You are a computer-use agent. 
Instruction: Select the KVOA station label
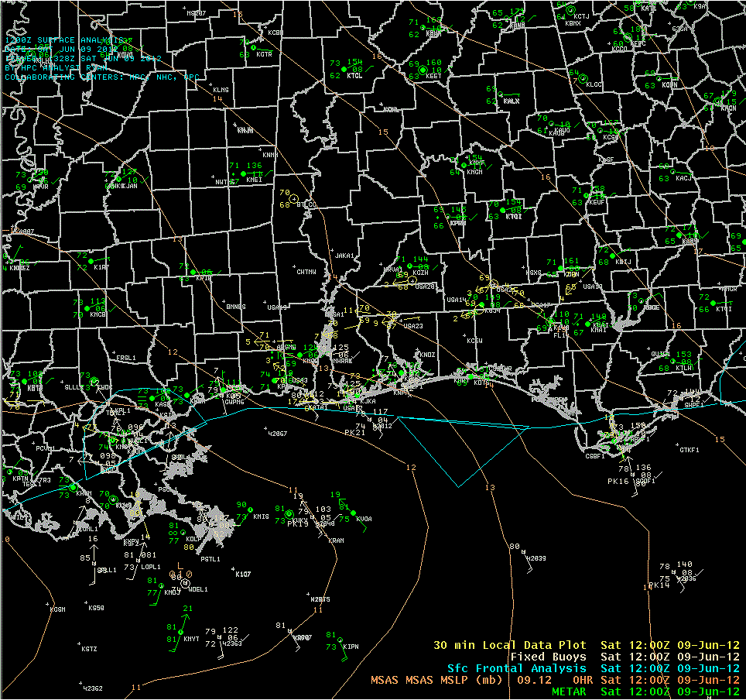pos(364,519)
